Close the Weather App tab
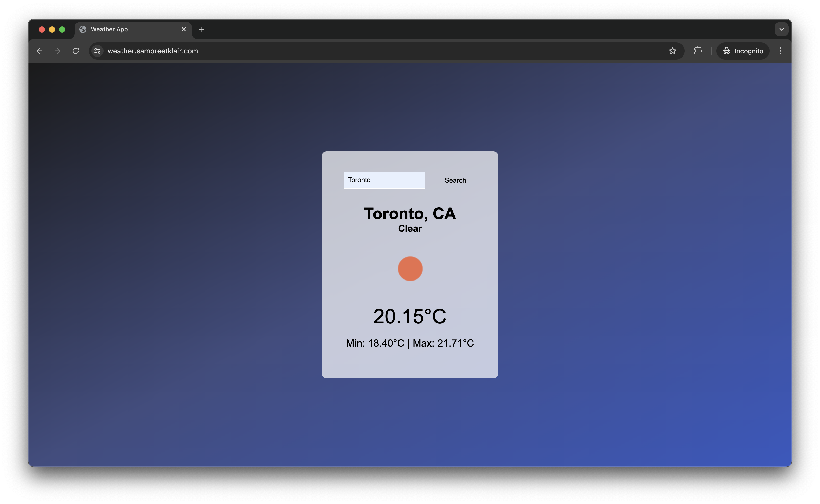Image resolution: width=820 pixels, height=504 pixels. 184,29
